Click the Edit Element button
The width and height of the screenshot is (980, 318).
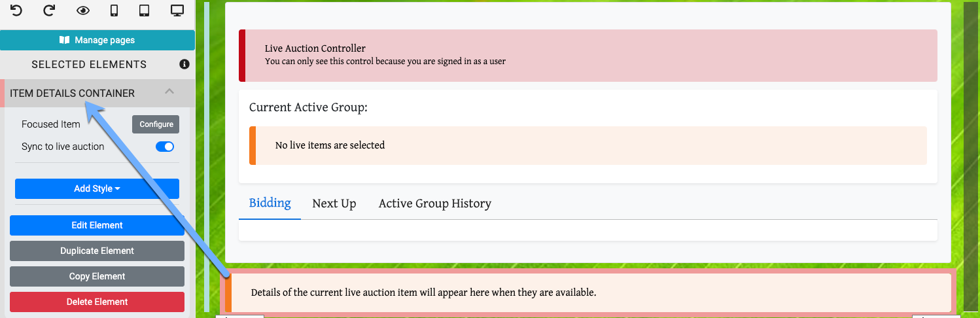click(x=97, y=225)
